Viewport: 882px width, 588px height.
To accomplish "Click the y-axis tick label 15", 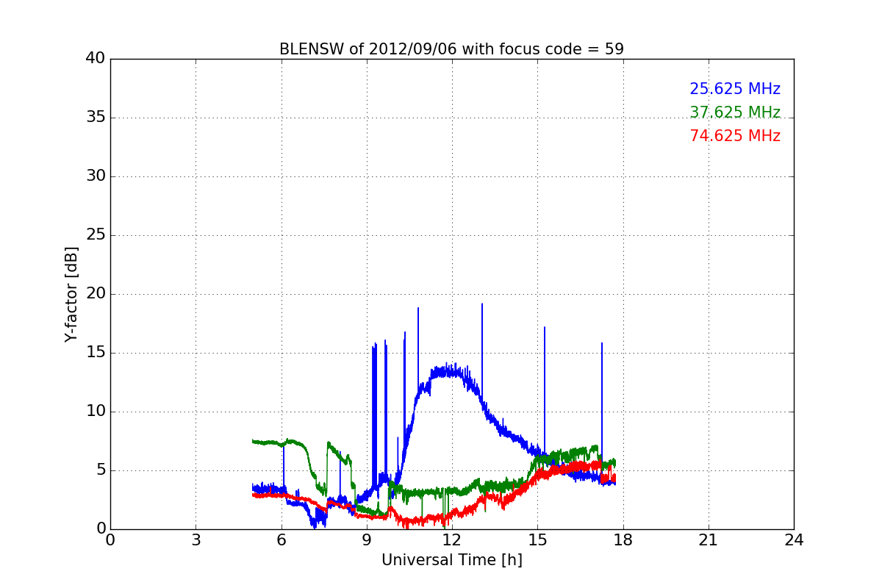I will (95, 353).
